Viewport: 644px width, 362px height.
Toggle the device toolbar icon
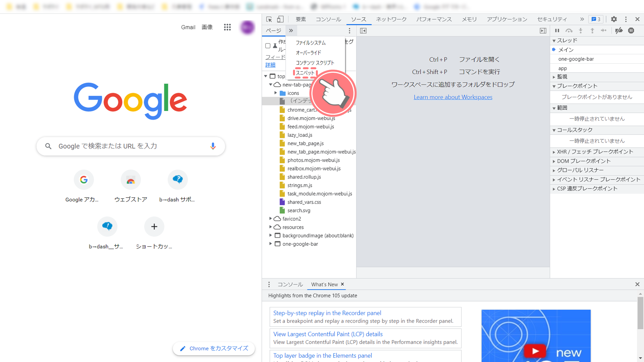(x=280, y=19)
